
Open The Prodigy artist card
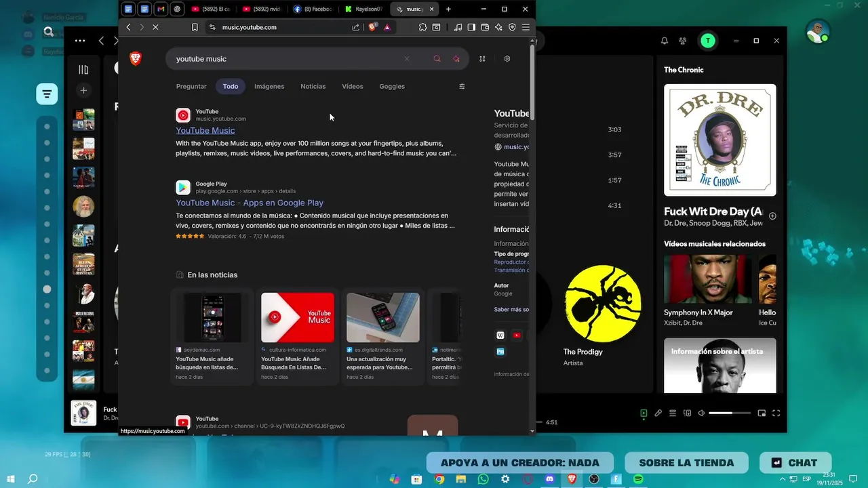(x=603, y=316)
